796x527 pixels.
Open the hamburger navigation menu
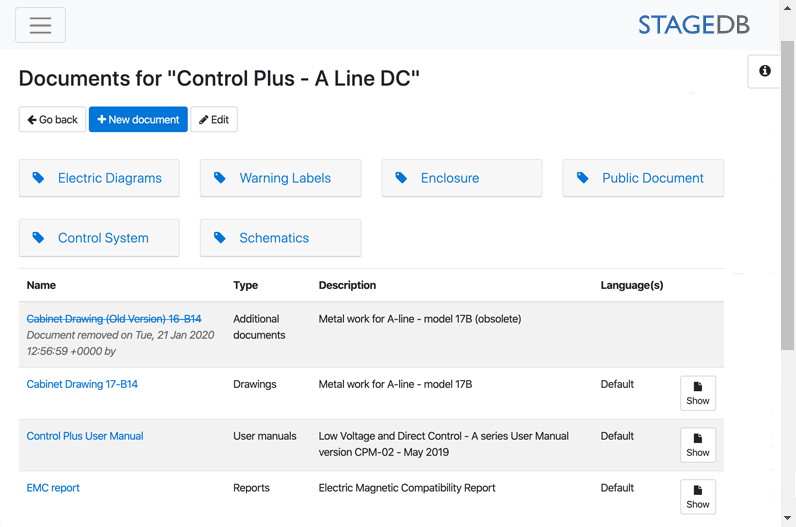click(40, 25)
